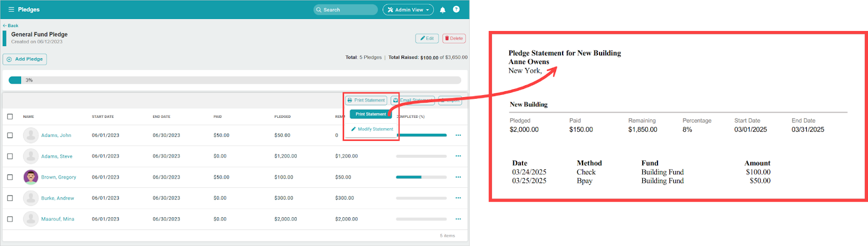Open more options for Maarouf, Mina
The height and width of the screenshot is (246, 868).
point(458,219)
